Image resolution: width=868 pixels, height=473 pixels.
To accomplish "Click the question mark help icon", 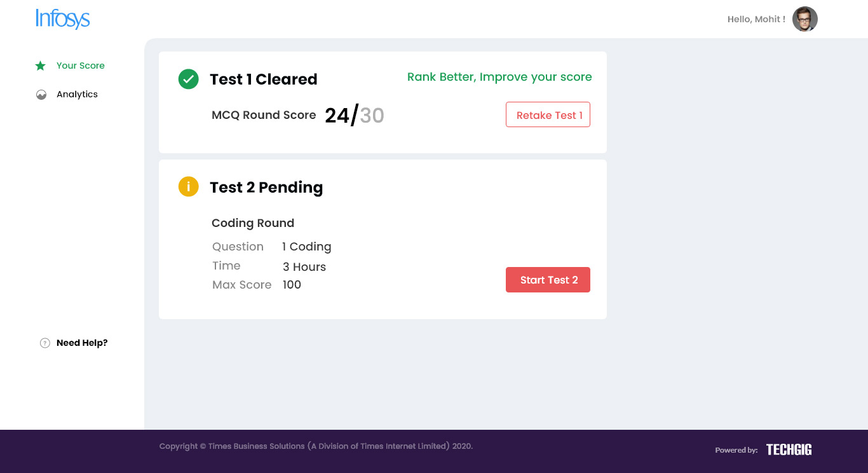I will coord(45,343).
